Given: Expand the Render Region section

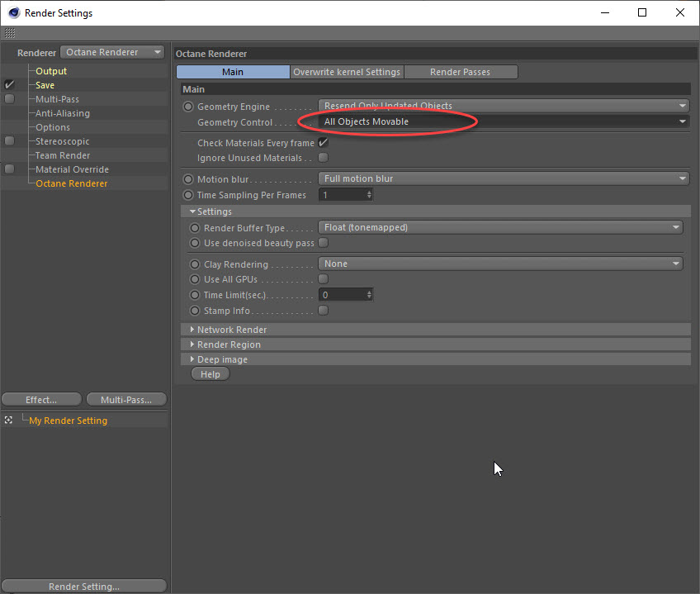Looking at the screenshot, I should (192, 345).
